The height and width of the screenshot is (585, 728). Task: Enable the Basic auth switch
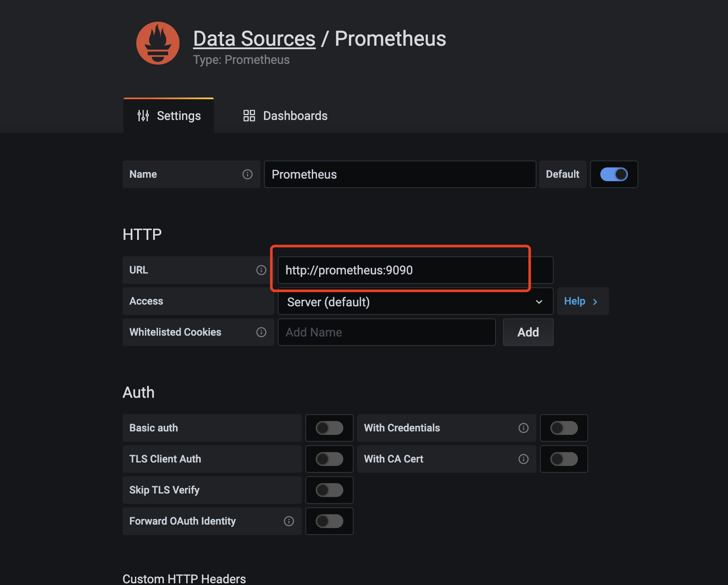[329, 428]
